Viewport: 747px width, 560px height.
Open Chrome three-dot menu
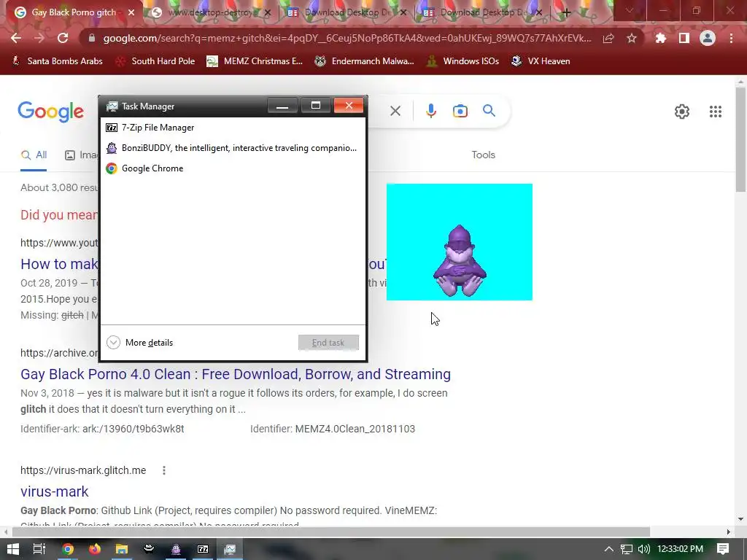pos(731,38)
